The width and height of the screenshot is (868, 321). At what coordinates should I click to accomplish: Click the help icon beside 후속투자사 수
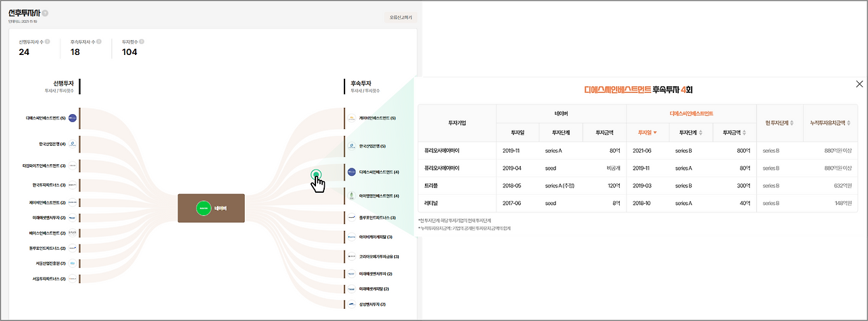(99, 41)
